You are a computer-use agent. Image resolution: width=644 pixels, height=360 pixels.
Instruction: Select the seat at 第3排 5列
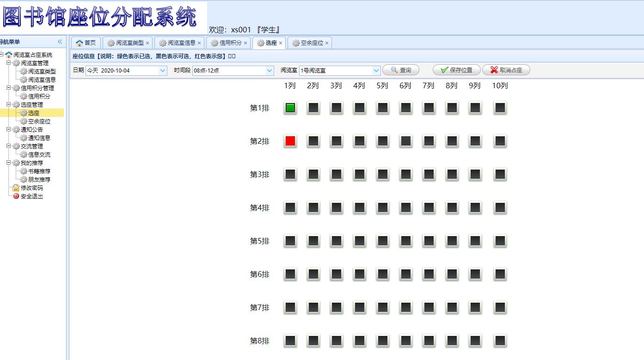(382, 174)
